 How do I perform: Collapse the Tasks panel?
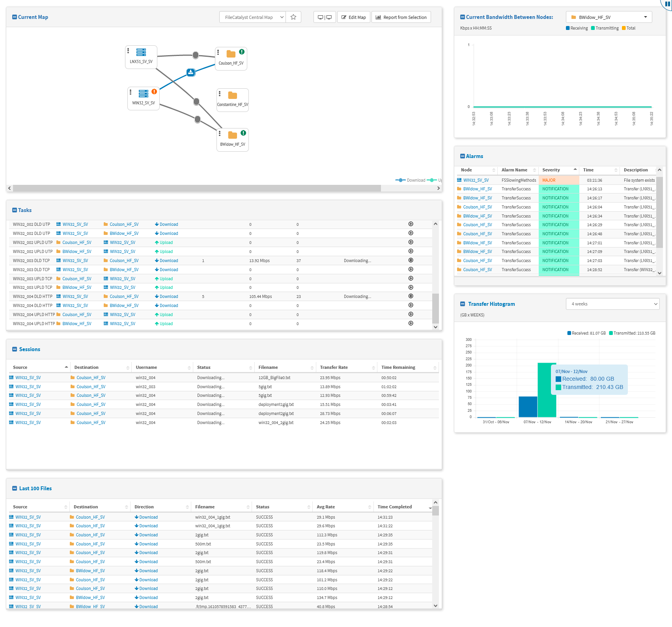point(15,210)
